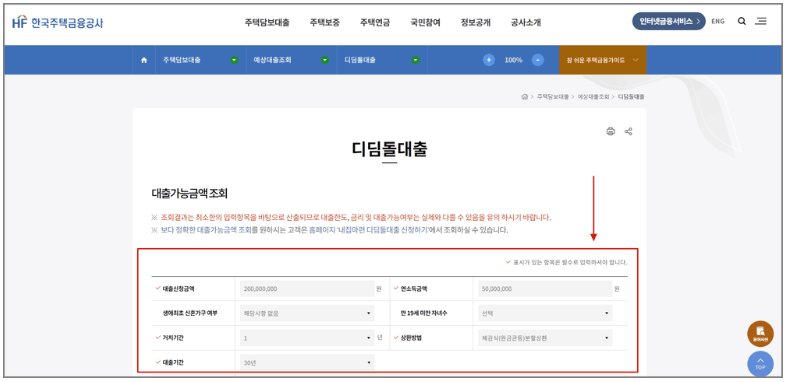Jump to top with TOP button

point(760,364)
